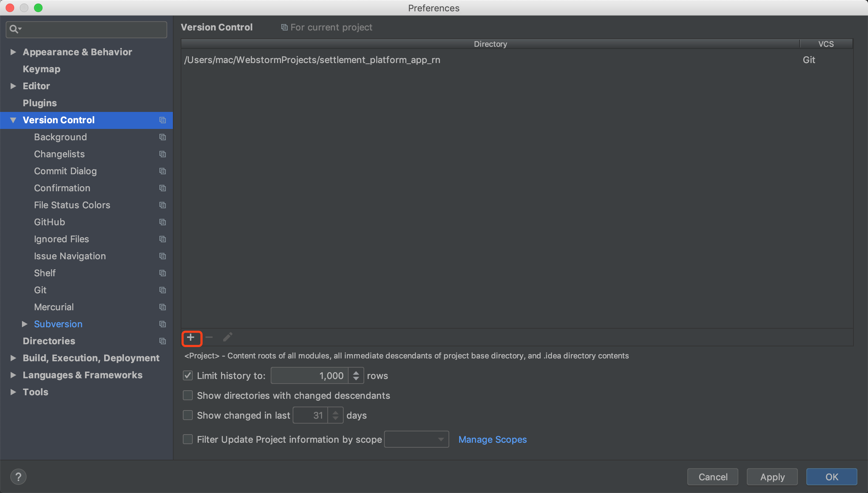The width and height of the screenshot is (868, 493).
Task: Expand the Languages & Frameworks section
Action: click(13, 375)
